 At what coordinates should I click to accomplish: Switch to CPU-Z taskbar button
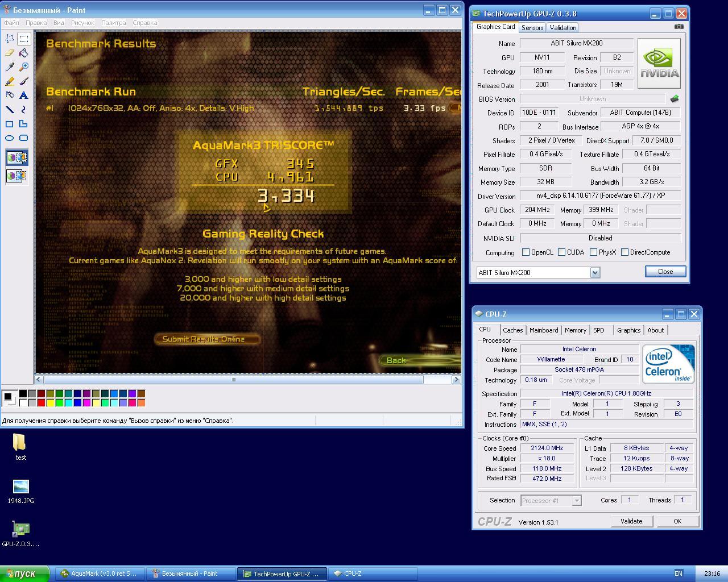[373, 573]
